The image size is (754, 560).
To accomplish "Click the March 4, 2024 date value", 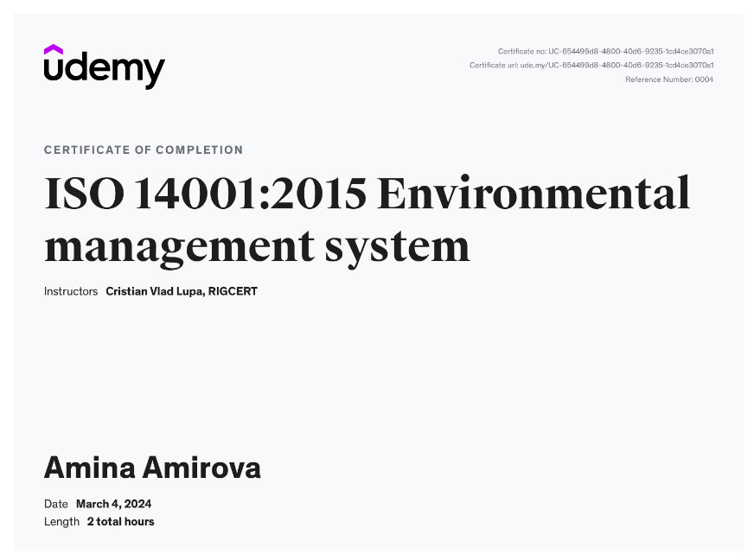I will coord(113,504).
